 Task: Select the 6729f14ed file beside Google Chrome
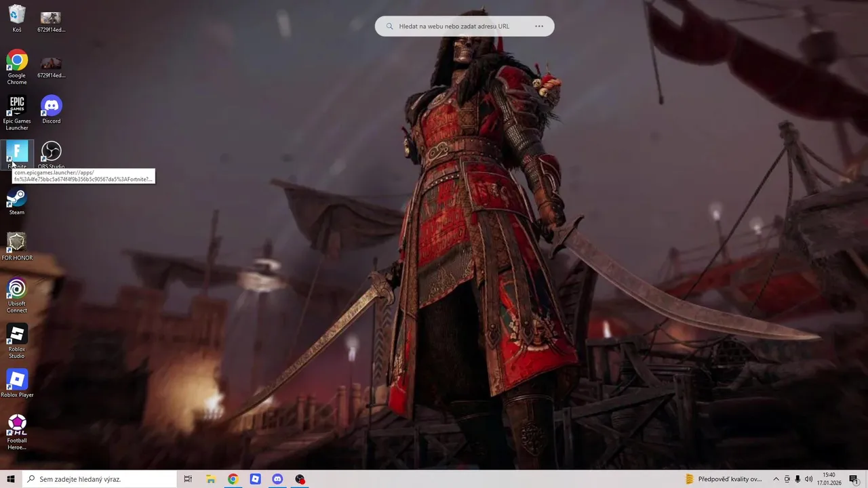coord(52,68)
